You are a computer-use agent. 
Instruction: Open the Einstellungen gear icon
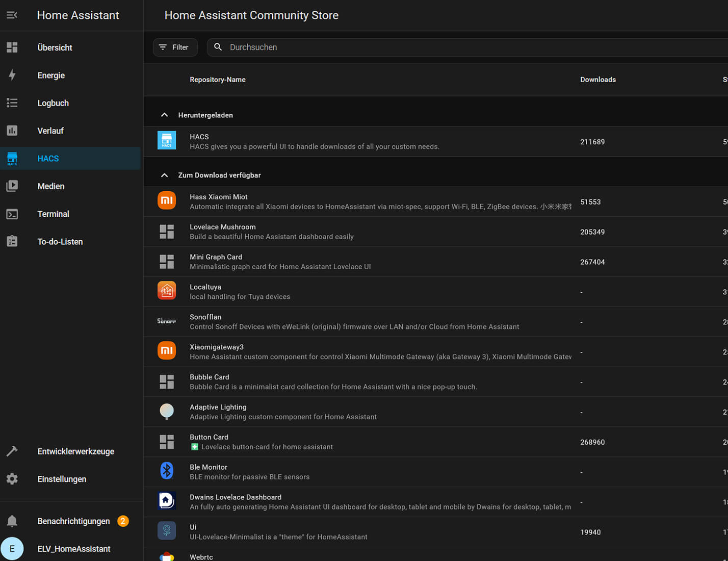(x=12, y=479)
